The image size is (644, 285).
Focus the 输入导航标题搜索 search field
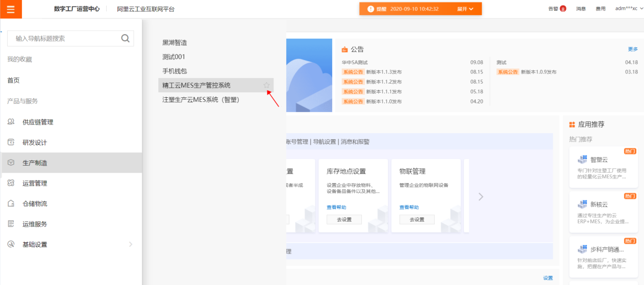pyautogui.click(x=70, y=38)
